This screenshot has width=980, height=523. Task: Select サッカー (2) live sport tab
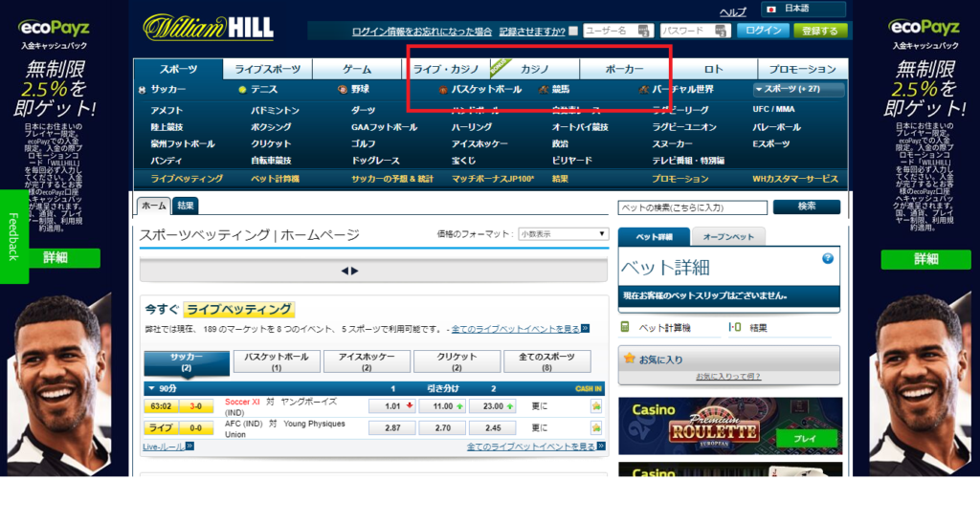[187, 362]
